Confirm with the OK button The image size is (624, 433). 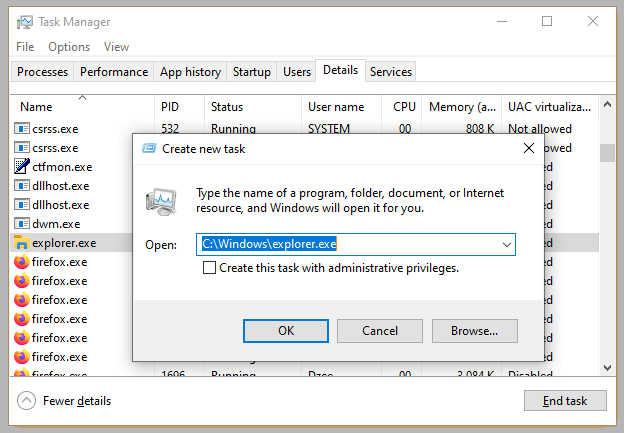(x=286, y=330)
